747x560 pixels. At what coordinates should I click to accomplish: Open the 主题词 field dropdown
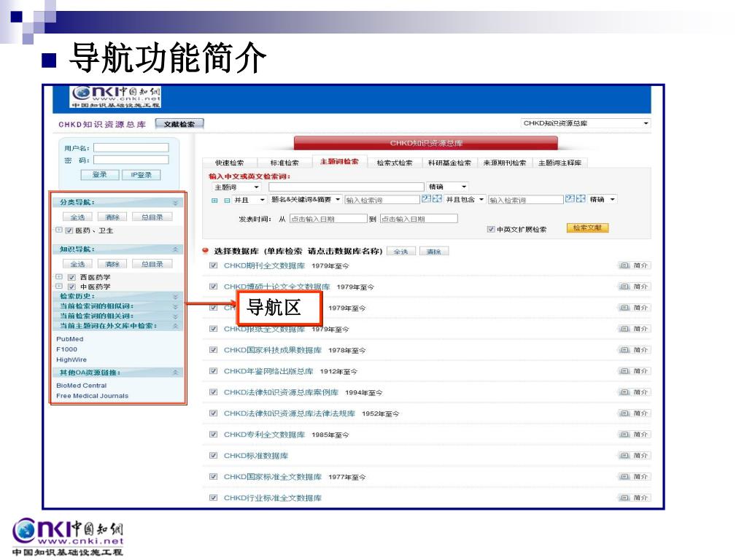pyautogui.click(x=236, y=187)
